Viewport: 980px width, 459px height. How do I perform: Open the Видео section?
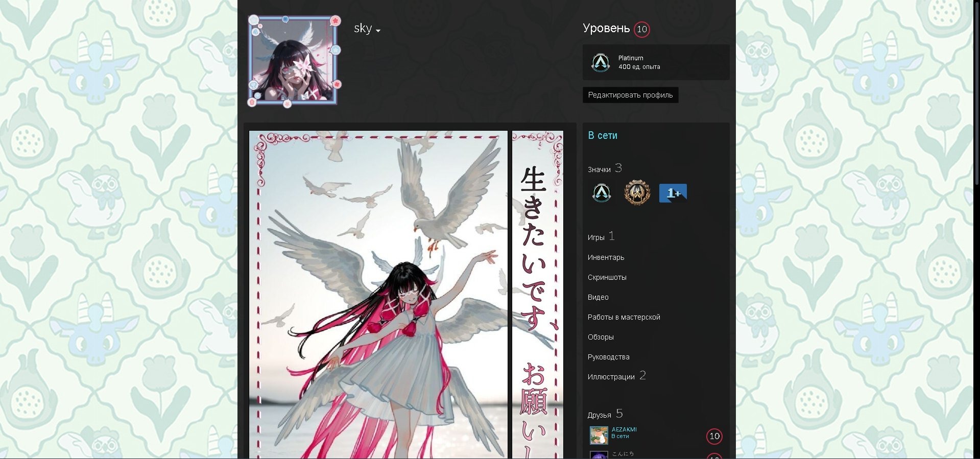point(598,297)
